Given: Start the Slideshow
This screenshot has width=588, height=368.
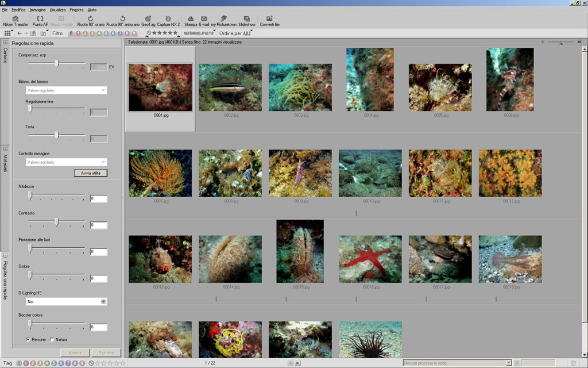Looking at the screenshot, I should [x=247, y=21].
